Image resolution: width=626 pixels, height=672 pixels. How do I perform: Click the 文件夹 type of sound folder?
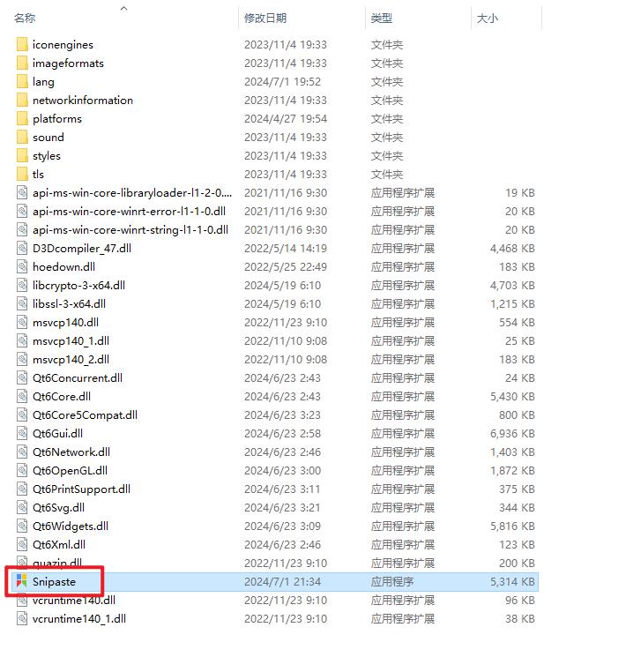(387, 138)
